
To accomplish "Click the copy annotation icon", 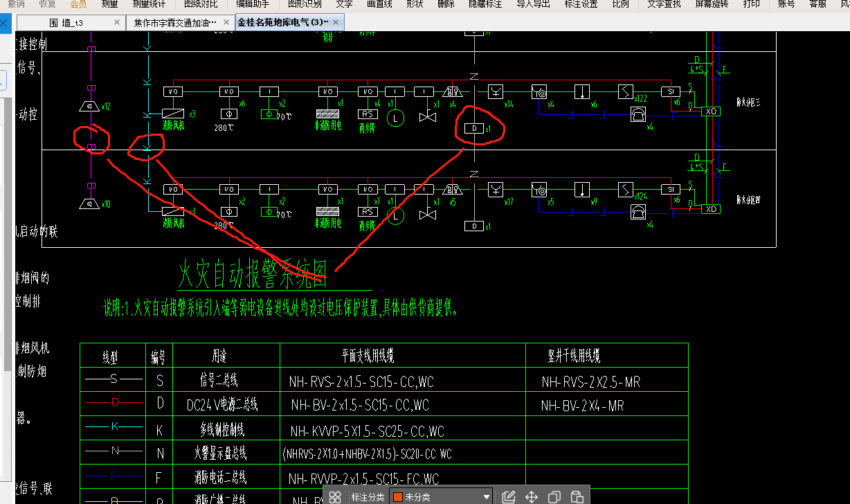I will pyautogui.click(x=554, y=496).
